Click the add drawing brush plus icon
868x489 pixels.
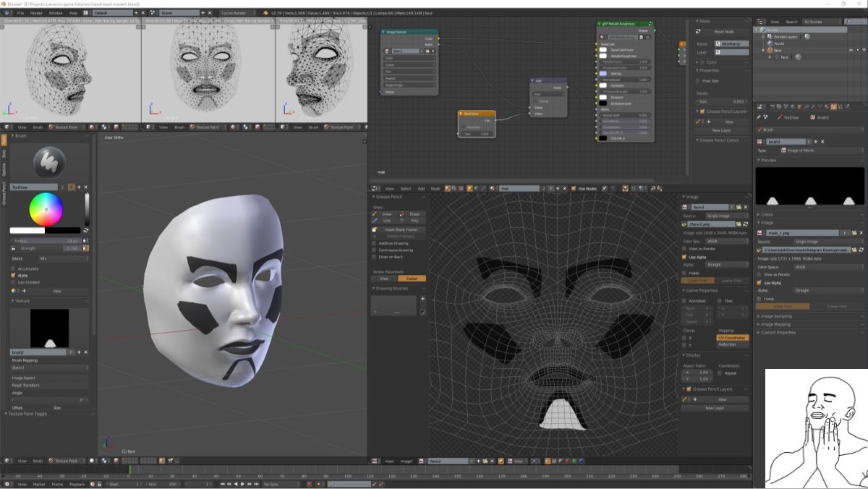[423, 298]
